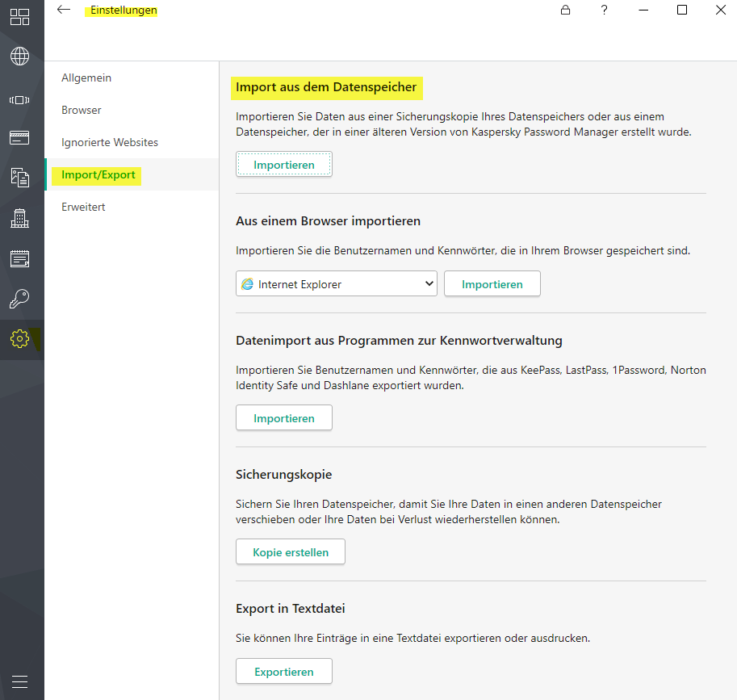Switch to the Allgemein settings section
Screen dimensions: 737x700
pyautogui.click(x=86, y=78)
